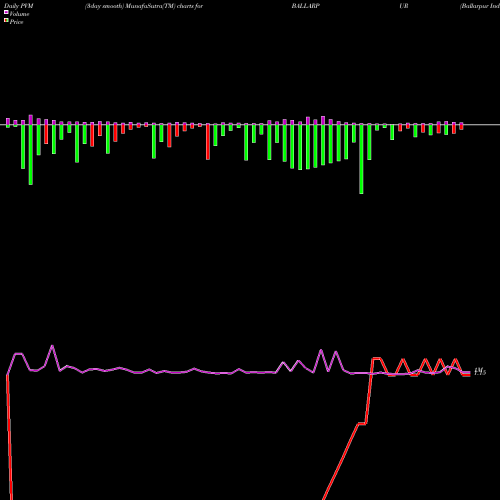Click the MunafaSutra(TM) charts header text
This screenshot has width=500, height=500.
coord(144,6)
